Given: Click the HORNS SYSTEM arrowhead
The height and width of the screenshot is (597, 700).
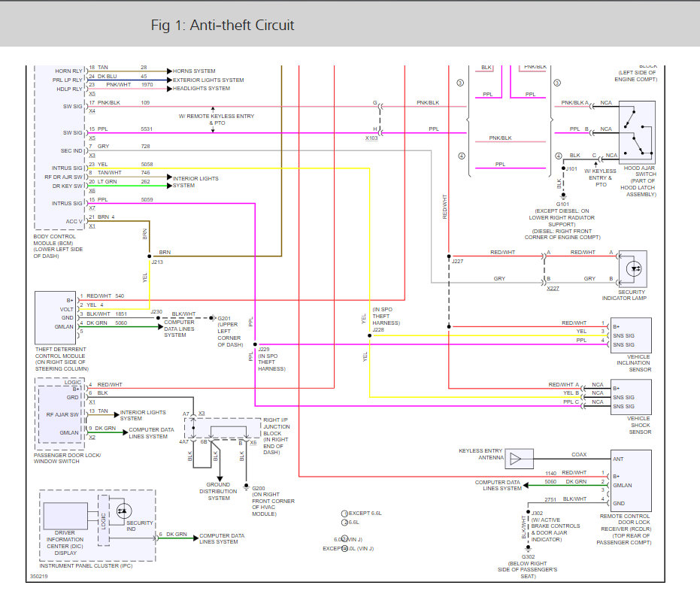Looking at the screenshot, I should pos(169,71).
